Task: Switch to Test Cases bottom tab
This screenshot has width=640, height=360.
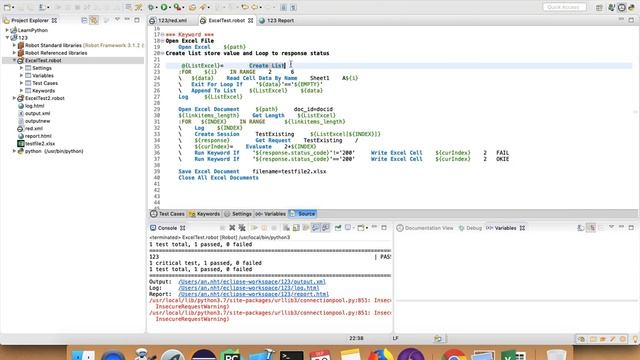Action: (x=168, y=213)
